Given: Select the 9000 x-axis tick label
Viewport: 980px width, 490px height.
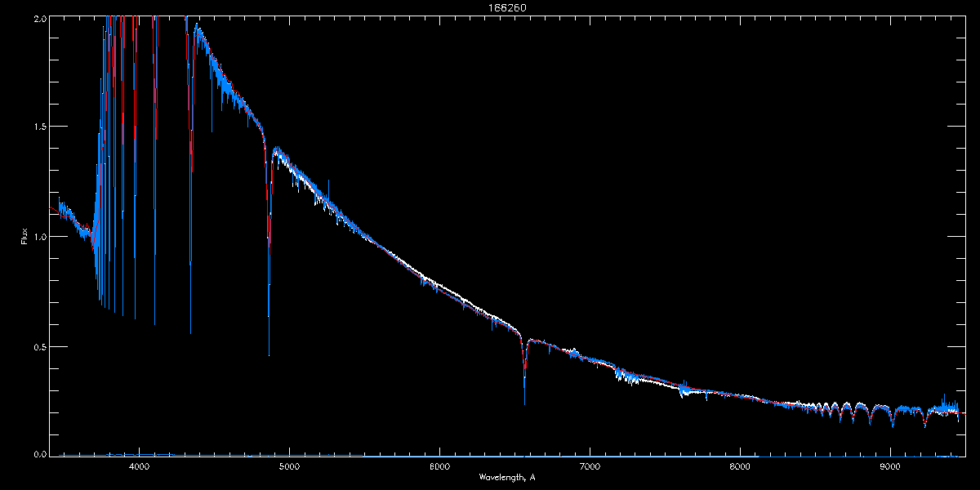Looking at the screenshot, I should coord(890,466).
